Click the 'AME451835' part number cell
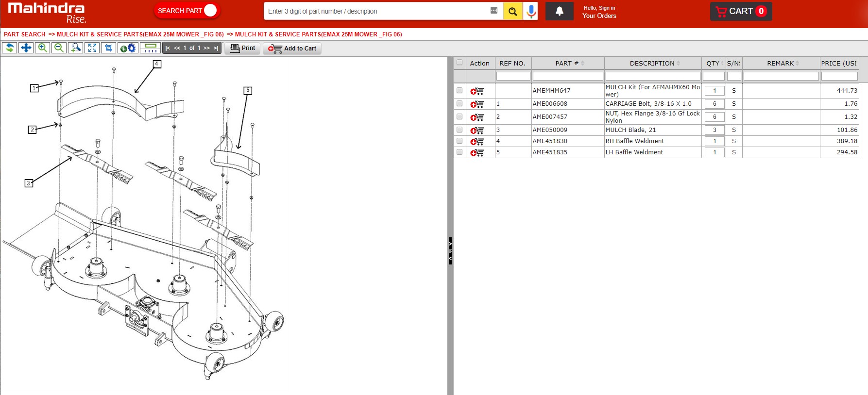 point(568,152)
